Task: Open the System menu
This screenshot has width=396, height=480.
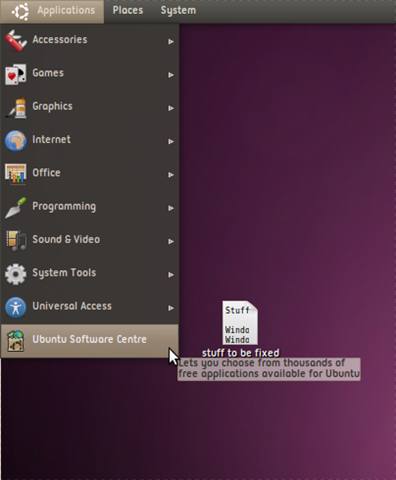Action: [178, 11]
